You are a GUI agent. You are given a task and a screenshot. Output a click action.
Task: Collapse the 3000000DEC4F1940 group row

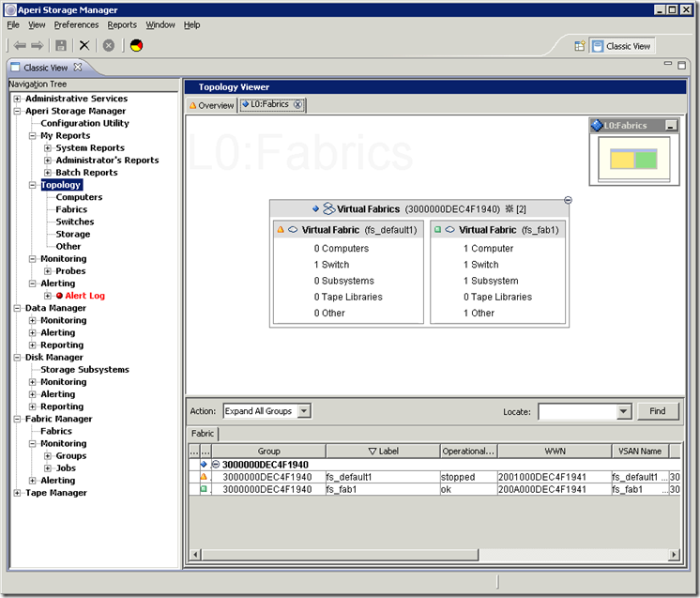[216, 465]
